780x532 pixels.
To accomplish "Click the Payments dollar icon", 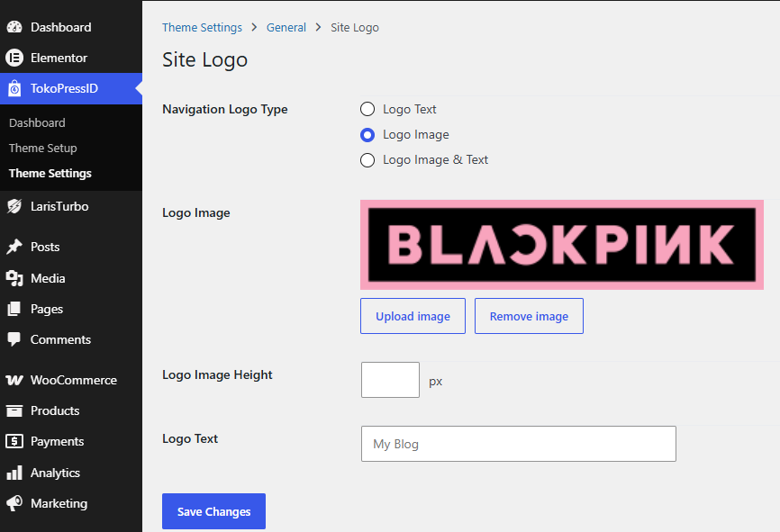I will tap(14, 441).
